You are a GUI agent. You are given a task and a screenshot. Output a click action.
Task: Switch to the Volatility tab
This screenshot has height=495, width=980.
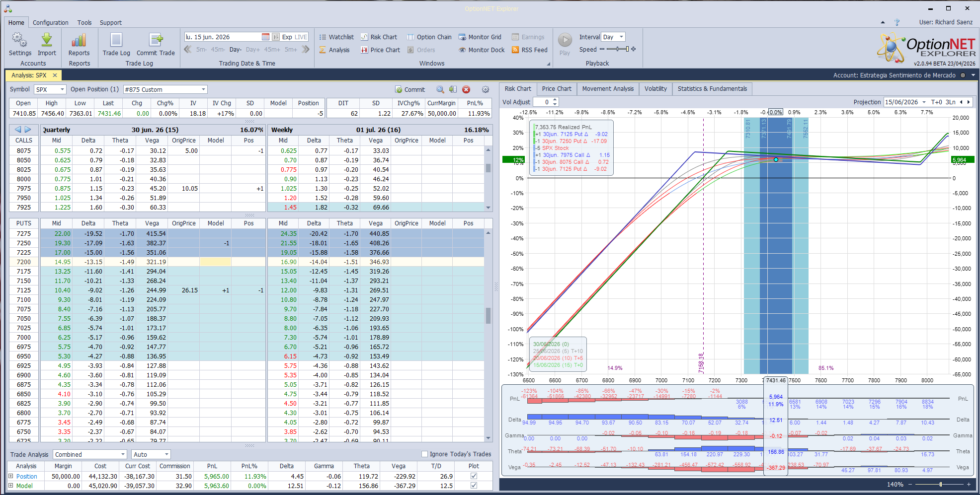click(655, 89)
